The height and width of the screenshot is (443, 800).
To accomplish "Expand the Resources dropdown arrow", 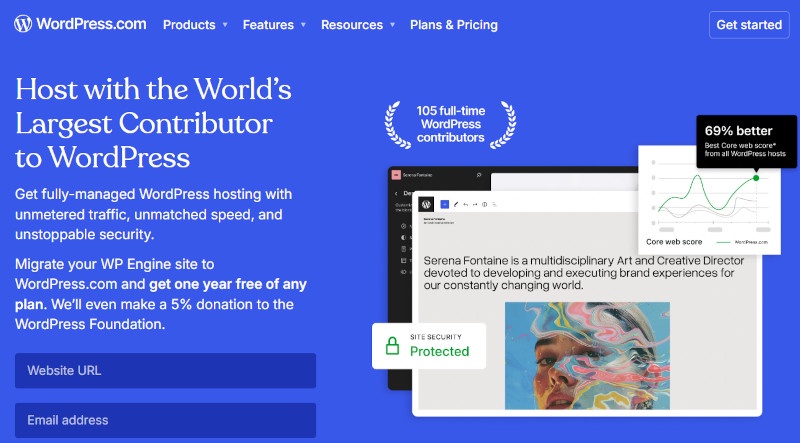I will (392, 24).
